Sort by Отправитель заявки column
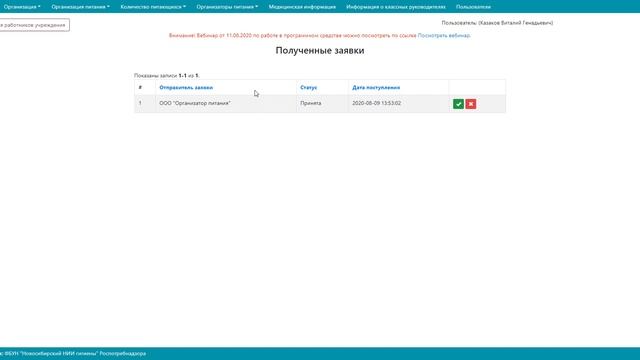The height and width of the screenshot is (360, 640). click(x=186, y=87)
